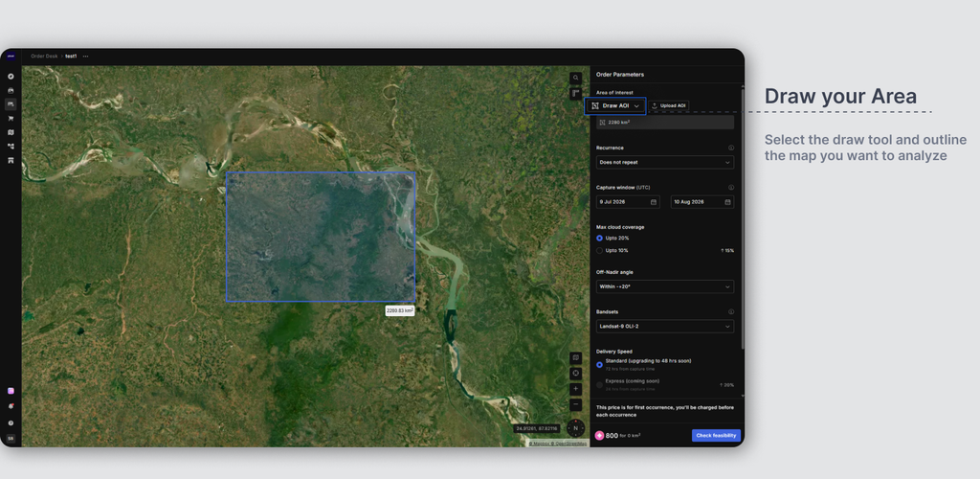Click the three-dots menu next to test1
980x479 pixels.
point(85,57)
